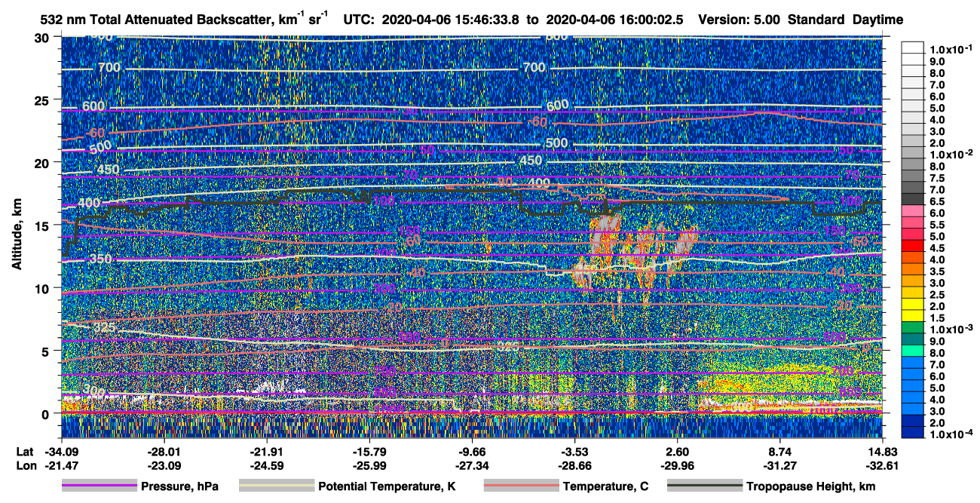Click the 'Potential Temperature, K' legend label

point(387,486)
